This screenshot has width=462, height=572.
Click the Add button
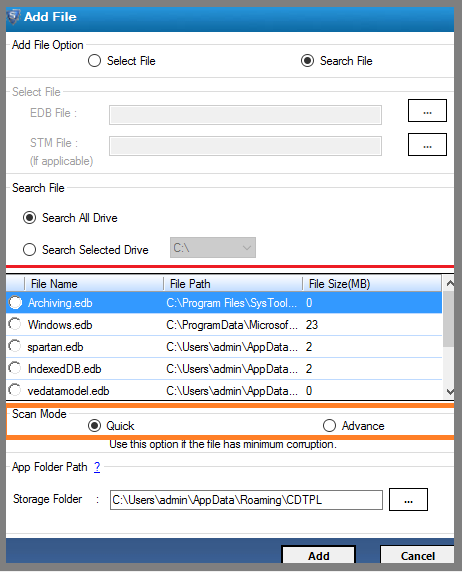click(319, 555)
